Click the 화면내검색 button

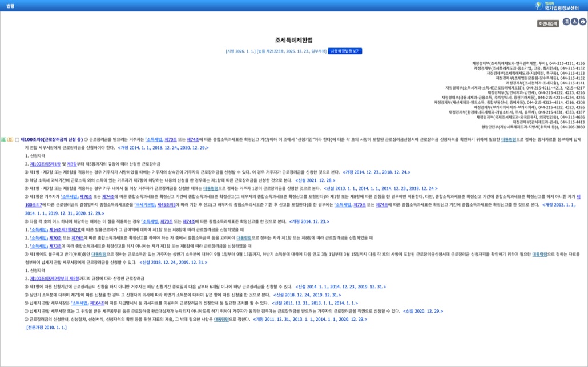(548, 23)
